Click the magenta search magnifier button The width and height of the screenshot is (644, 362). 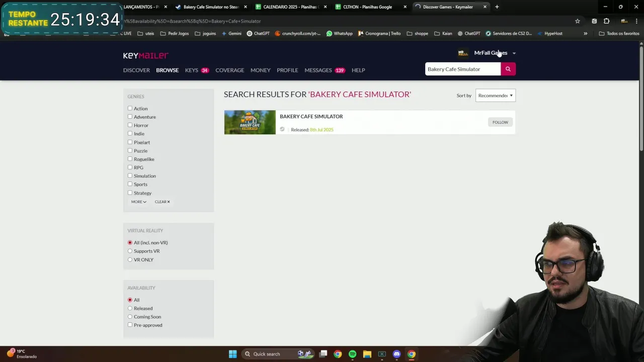click(508, 69)
